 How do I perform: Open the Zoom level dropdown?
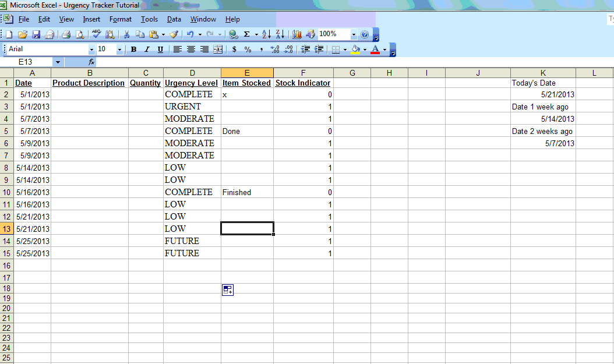[354, 34]
